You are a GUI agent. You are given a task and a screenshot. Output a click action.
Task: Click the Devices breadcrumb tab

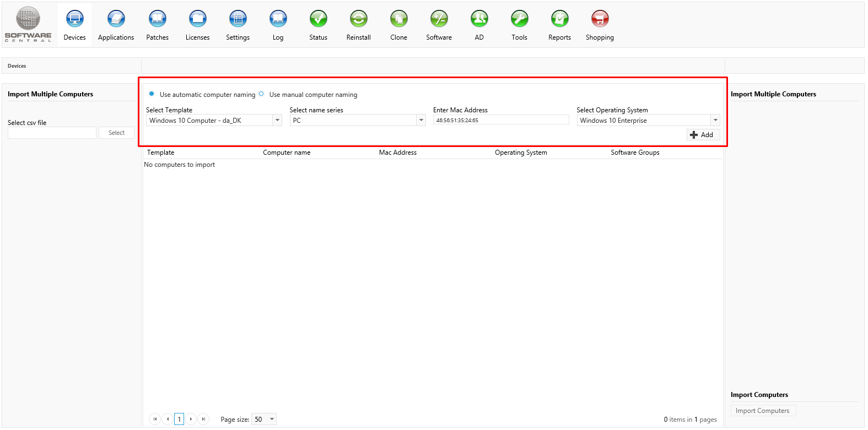[x=17, y=66]
